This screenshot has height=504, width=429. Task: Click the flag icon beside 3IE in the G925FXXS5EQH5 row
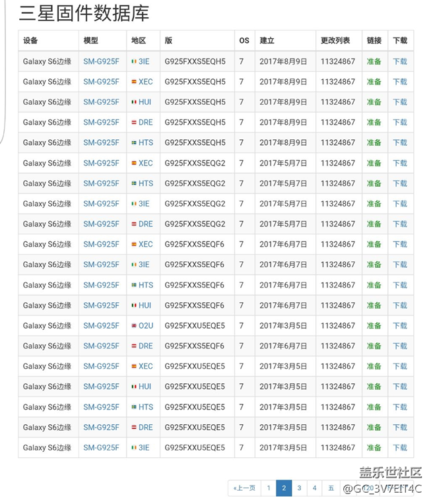click(134, 61)
